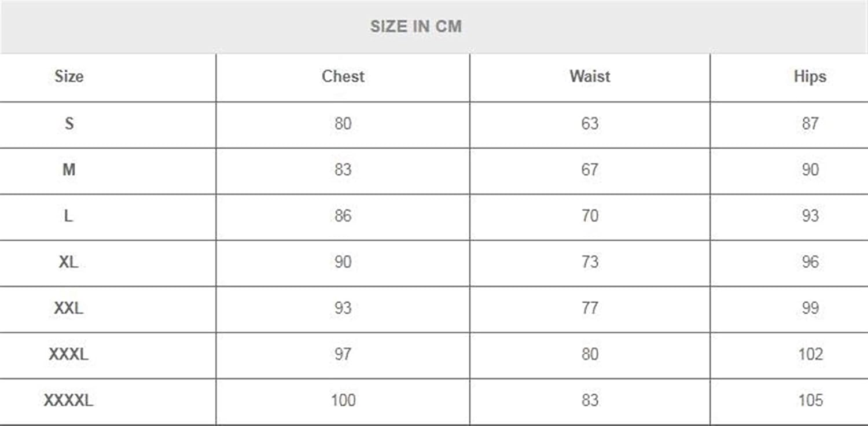Screen dimensions: 868x426
Task: Select waist value 67 for size M
Action: click(x=590, y=170)
